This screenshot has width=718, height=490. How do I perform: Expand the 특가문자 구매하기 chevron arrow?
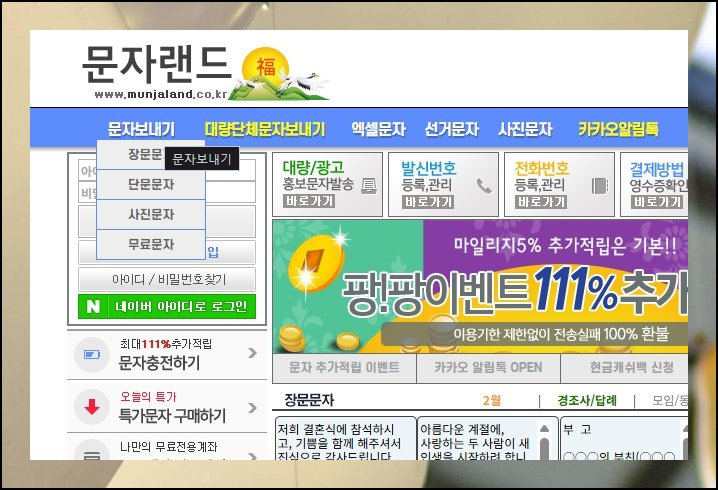click(252, 408)
